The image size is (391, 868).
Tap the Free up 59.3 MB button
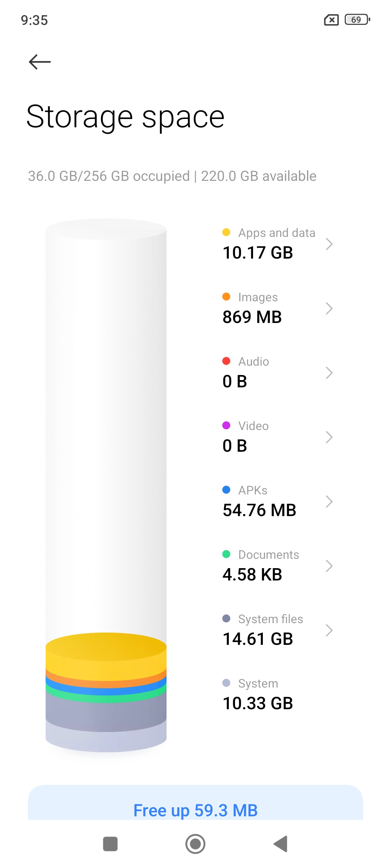[x=195, y=809]
